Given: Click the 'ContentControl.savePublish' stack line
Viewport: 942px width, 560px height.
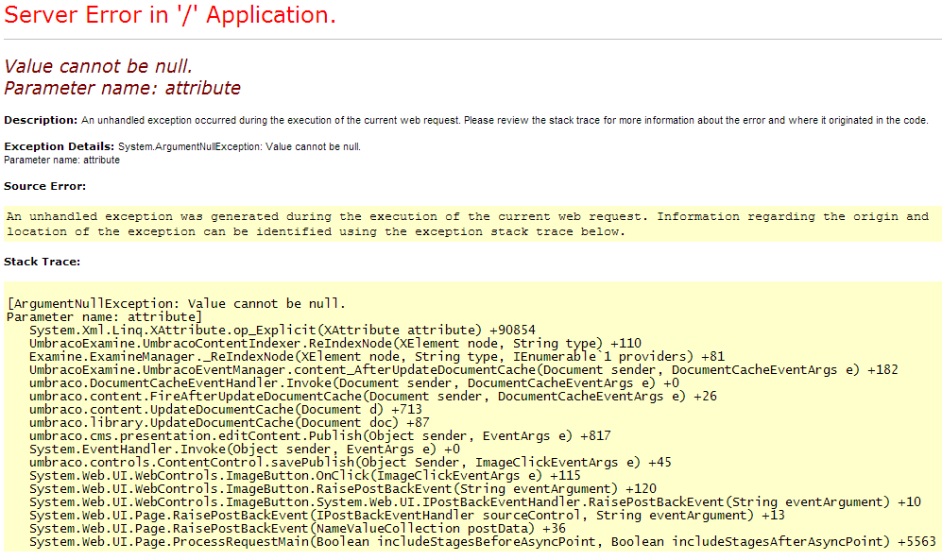Looking at the screenshot, I should [351, 462].
